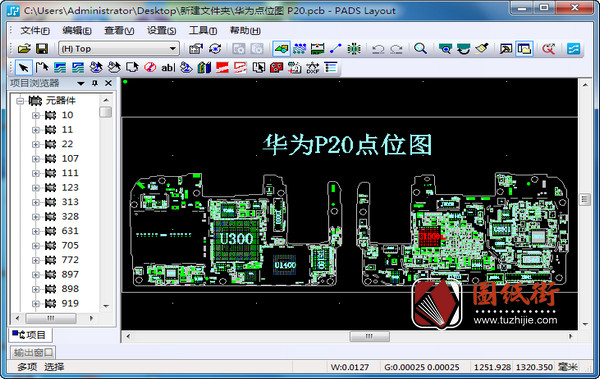Open the 帮助(H) menu
Image resolution: width=600 pixels, height=379 pixels.
click(x=245, y=30)
